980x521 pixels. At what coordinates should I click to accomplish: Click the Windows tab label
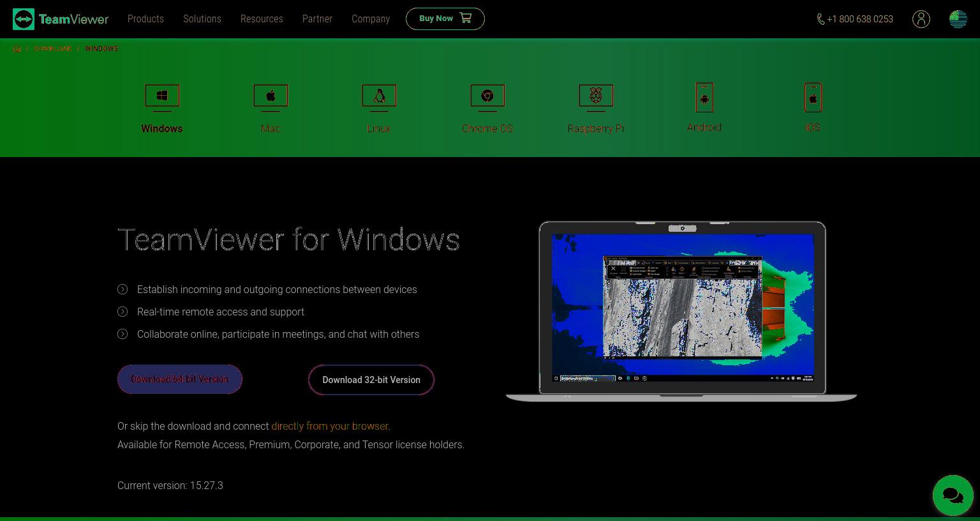[162, 128]
